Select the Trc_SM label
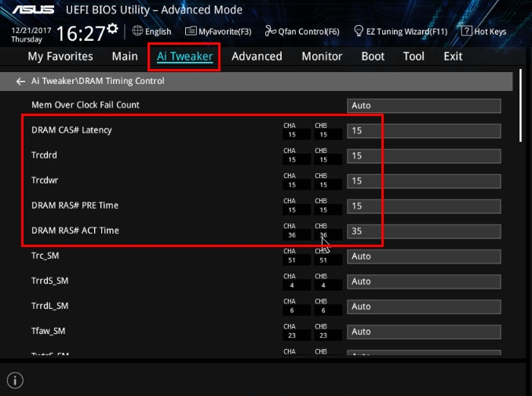The width and height of the screenshot is (532, 396). (x=46, y=256)
